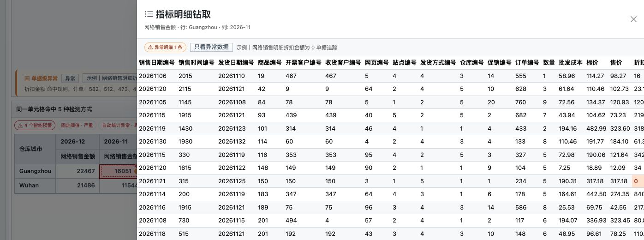644x240 pixels.
Task: Click the 异常明细 1 条 warning tag
Action: pos(165,47)
